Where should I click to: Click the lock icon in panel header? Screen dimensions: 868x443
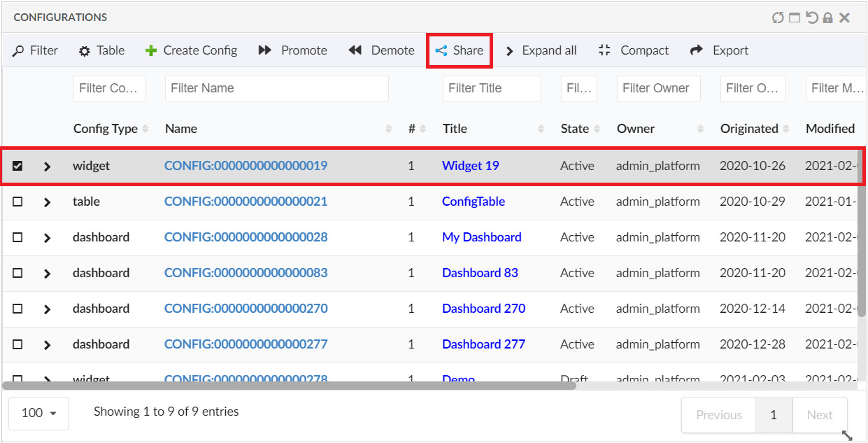(x=828, y=17)
